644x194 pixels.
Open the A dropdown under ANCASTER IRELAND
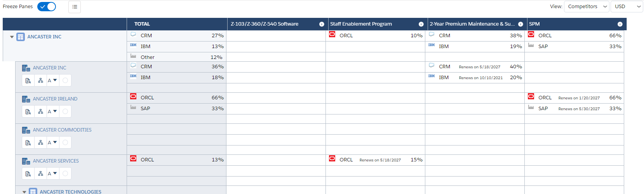coord(52,112)
